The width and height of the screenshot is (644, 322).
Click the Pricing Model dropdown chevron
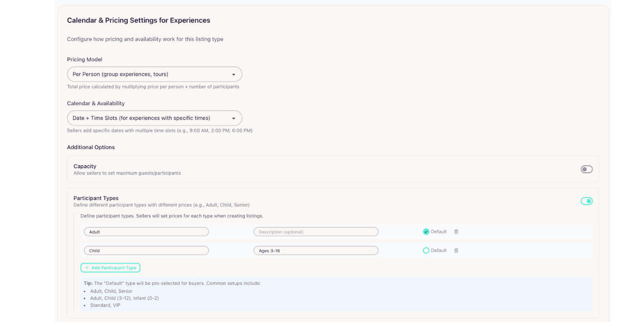[x=234, y=74]
